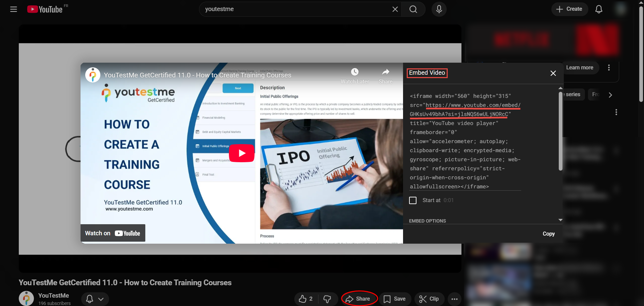Start voice search with microphone
Image resolution: width=644 pixels, height=306 pixels.
[x=439, y=9]
